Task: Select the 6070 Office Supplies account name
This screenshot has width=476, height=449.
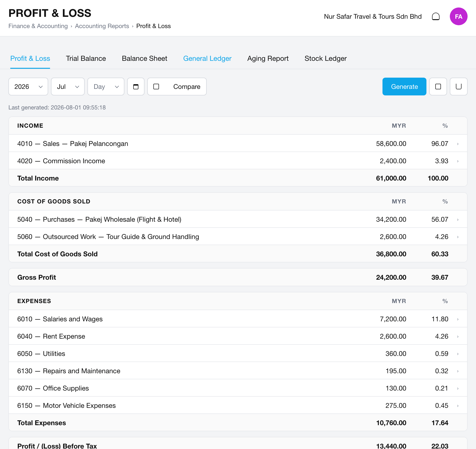Action: point(53,388)
